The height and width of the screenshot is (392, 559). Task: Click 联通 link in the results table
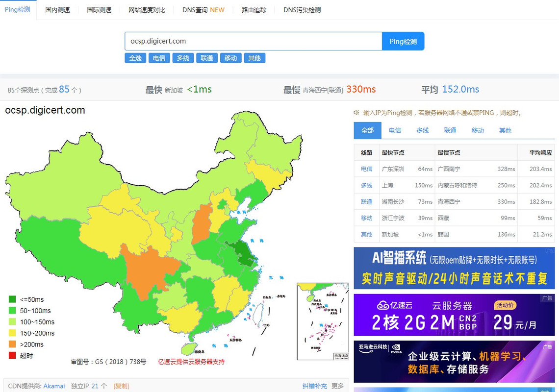(x=366, y=202)
